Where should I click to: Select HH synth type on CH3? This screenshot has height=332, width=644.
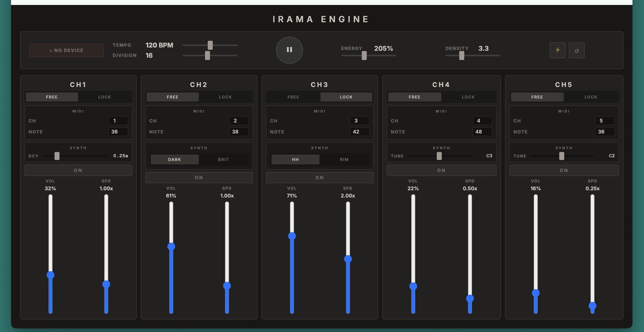pyautogui.click(x=295, y=160)
